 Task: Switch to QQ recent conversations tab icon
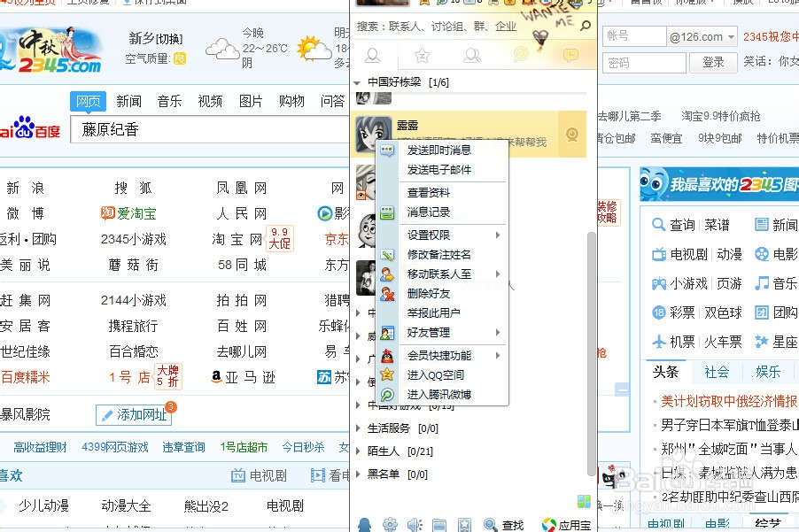click(x=570, y=55)
